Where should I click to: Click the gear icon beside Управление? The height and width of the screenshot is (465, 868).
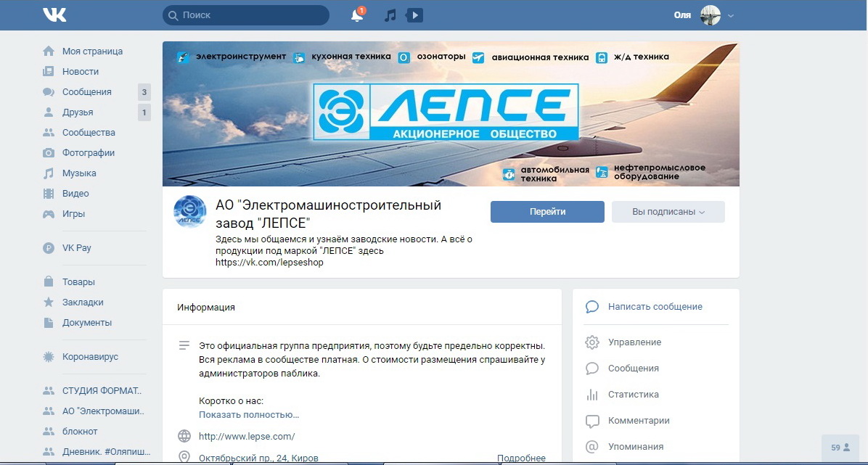(592, 342)
